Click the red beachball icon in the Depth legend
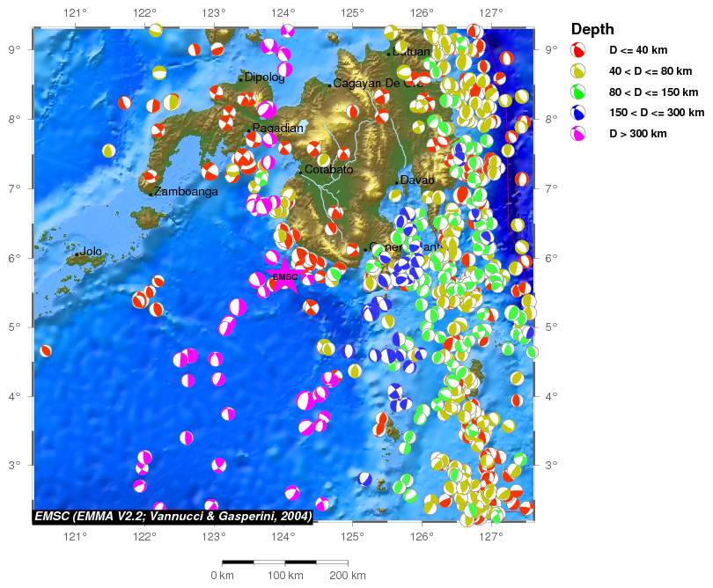 (x=578, y=50)
